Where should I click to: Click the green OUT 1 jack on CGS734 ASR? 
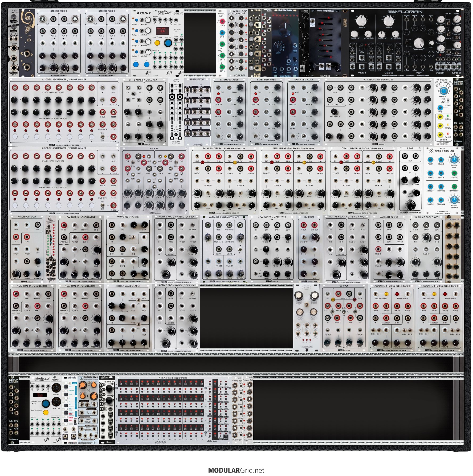click(x=222, y=44)
